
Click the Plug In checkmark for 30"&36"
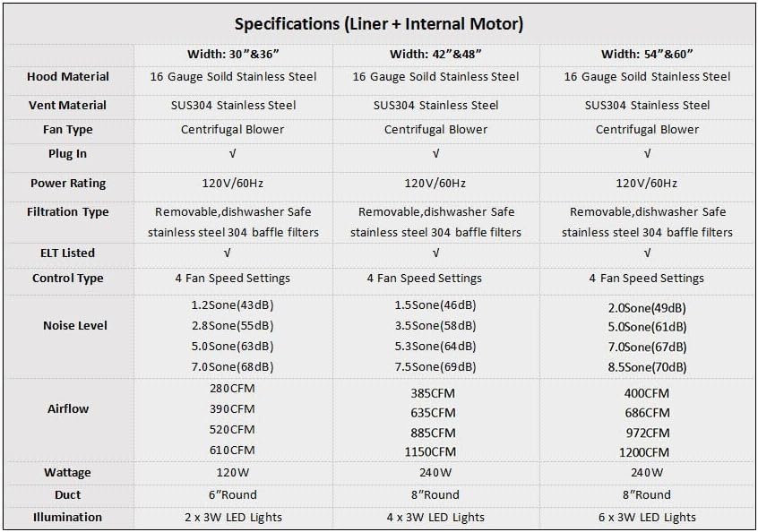tap(233, 154)
